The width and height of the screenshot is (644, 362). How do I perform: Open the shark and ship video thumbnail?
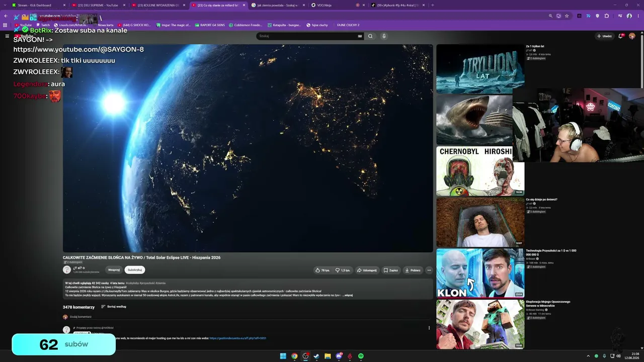pyautogui.click(x=474, y=120)
